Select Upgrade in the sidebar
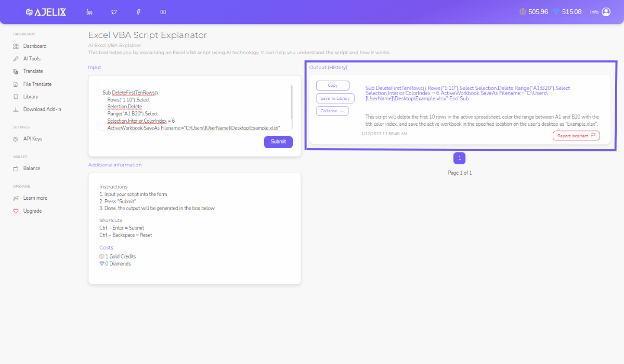The height and width of the screenshot is (364, 624). tap(33, 211)
